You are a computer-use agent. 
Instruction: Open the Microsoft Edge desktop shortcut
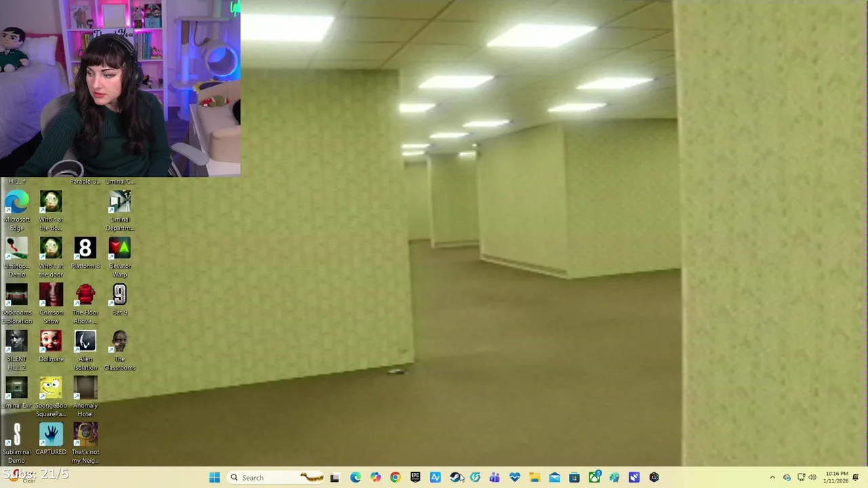[17, 211]
